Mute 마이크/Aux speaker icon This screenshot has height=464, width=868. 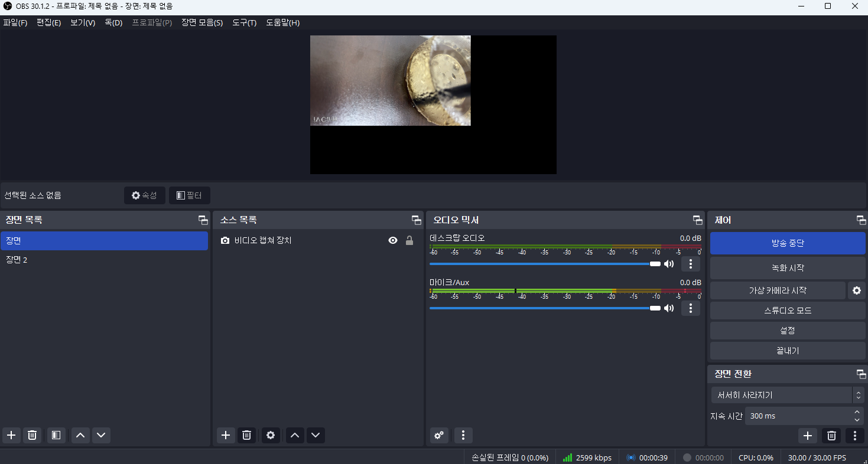click(669, 308)
